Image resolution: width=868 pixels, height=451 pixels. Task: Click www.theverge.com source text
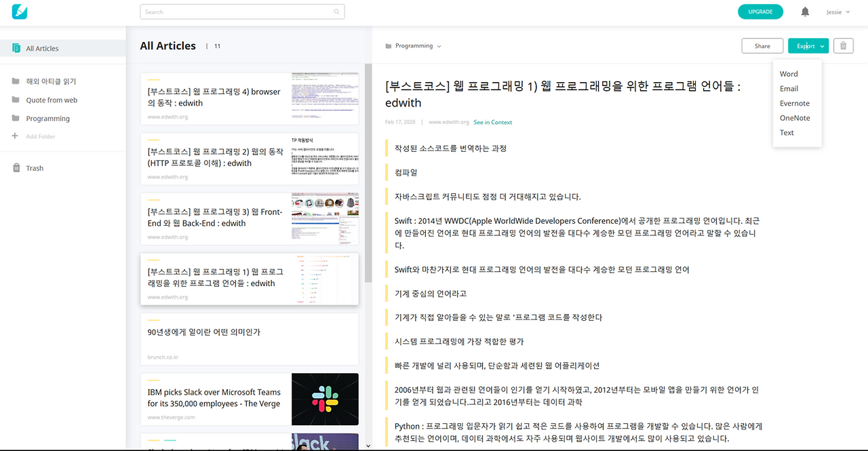[172, 417]
